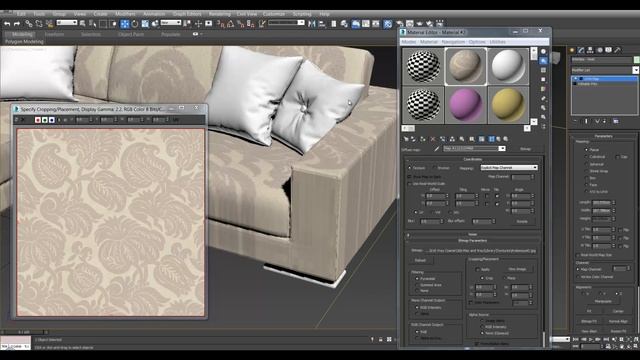Screen dimensions: 640x360
Task: Click the Rectangular Selection Region icon
Action: pos(103,24)
